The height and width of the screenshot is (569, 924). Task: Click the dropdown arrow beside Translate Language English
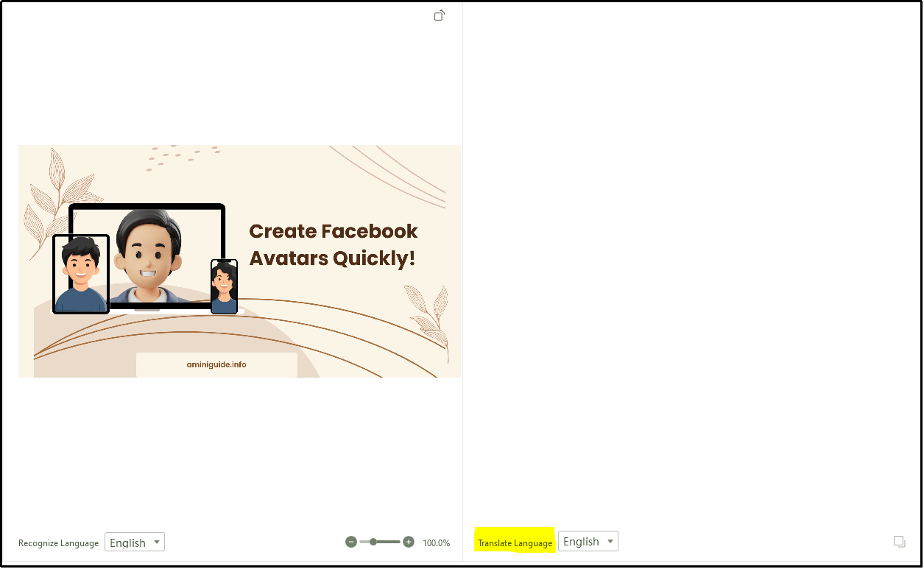point(610,540)
